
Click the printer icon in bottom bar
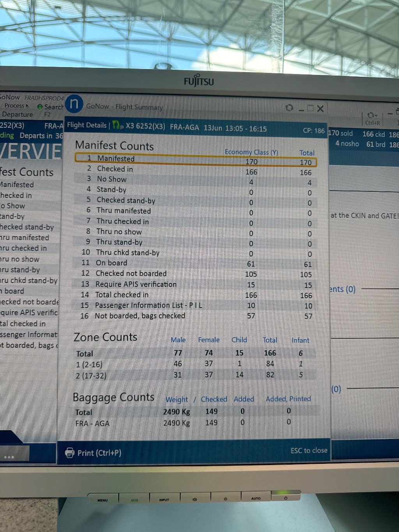pyautogui.click(x=70, y=452)
